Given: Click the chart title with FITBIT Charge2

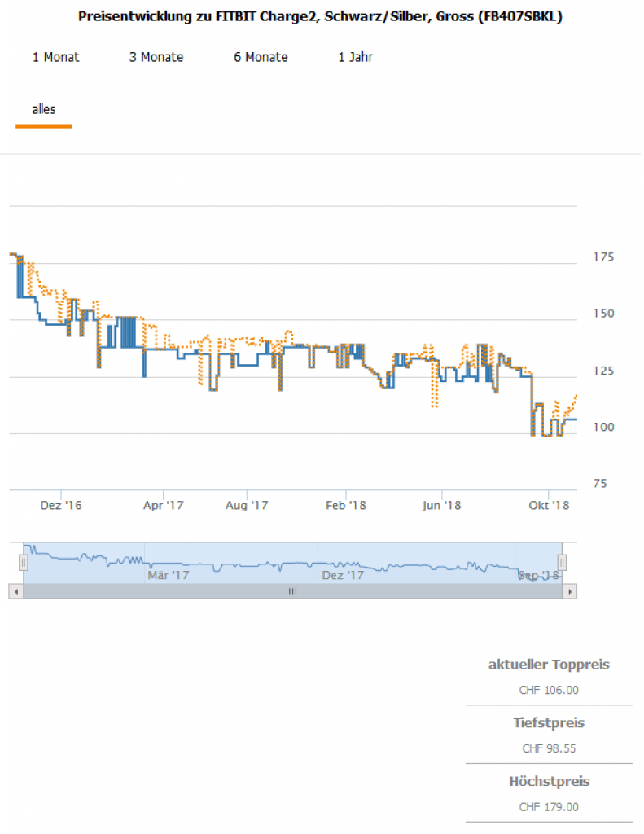Looking at the screenshot, I should pos(320,17).
